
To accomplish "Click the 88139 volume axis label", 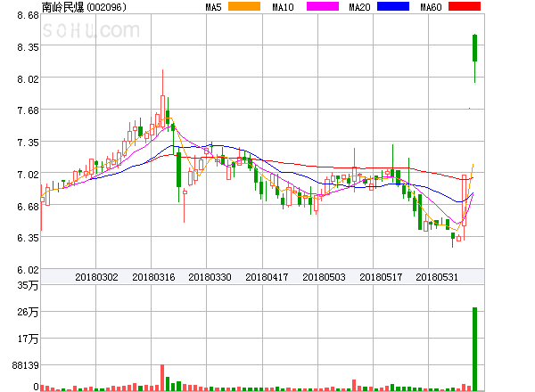I will click(x=26, y=365).
